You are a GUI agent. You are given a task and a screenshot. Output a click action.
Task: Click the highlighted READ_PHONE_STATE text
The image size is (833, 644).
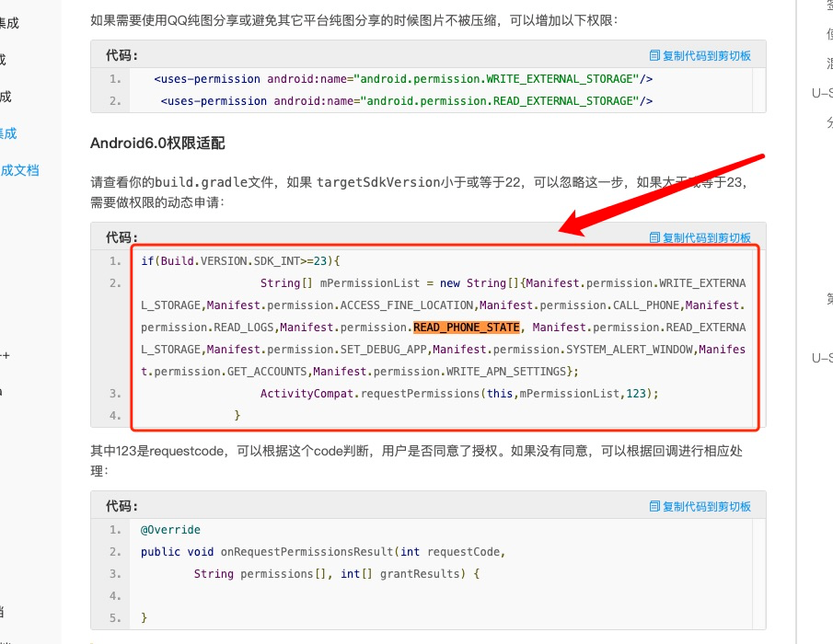coord(467,327)
